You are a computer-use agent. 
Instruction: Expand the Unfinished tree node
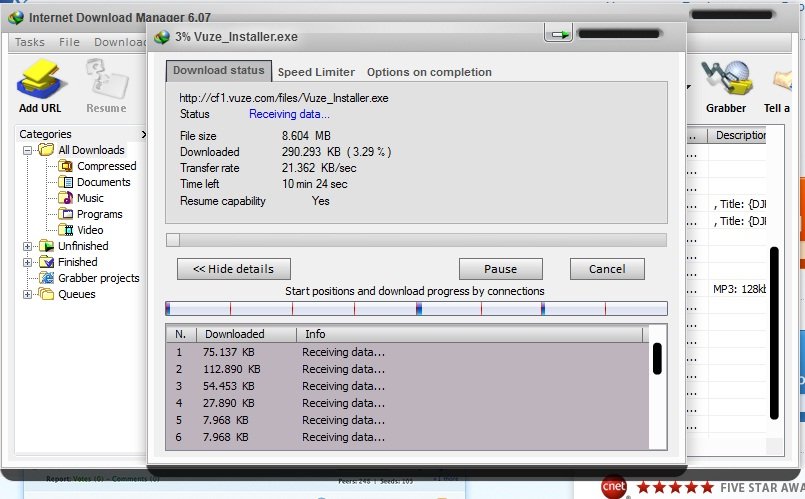[x=28, y=246]
